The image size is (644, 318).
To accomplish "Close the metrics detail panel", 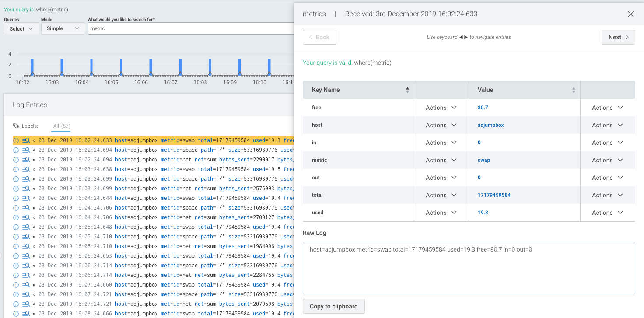I will point(631,14).
